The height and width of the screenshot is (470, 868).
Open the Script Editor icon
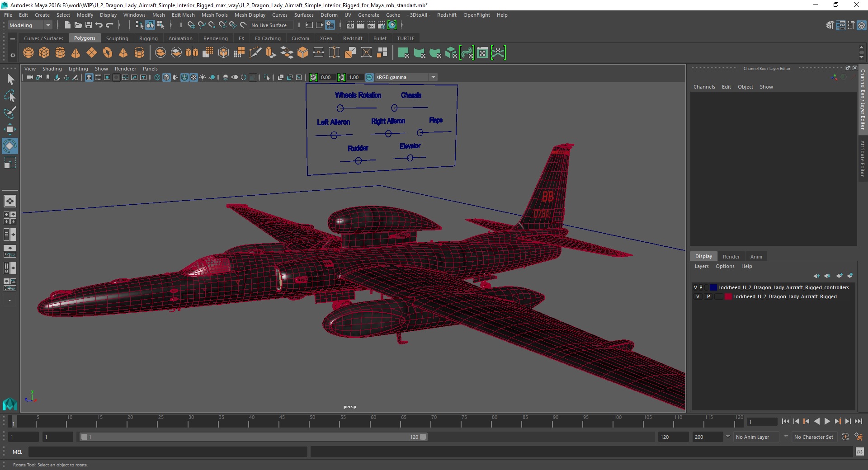pos(859,451)
